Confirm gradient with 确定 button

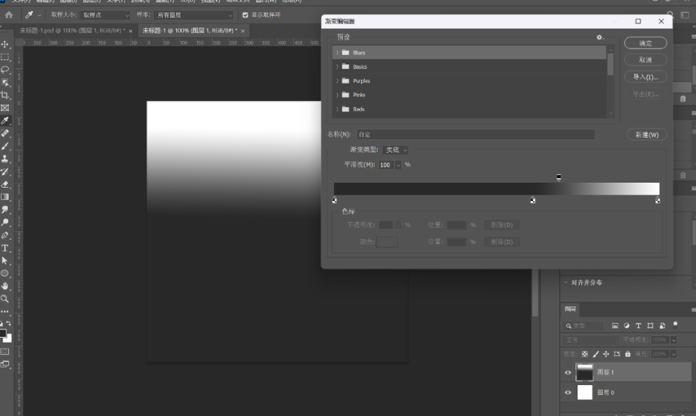click(645, 43)
